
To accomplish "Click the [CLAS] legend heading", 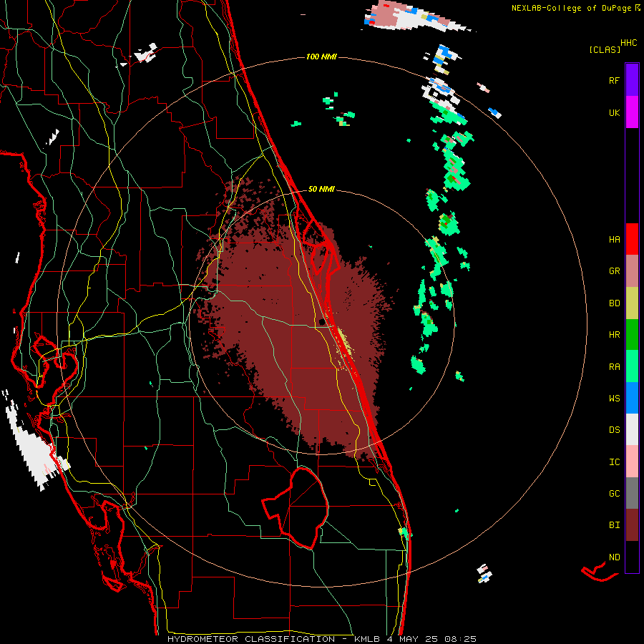I will coord(605,50).
